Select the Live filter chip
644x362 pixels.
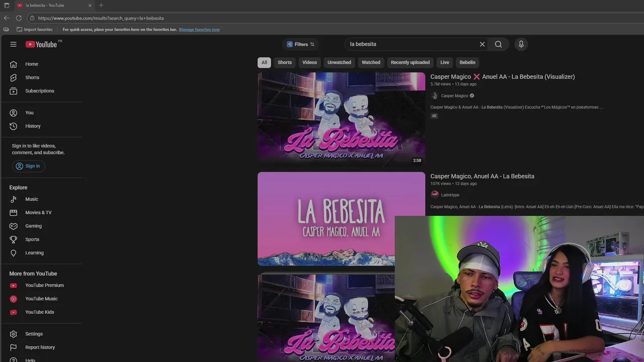point(445,62)
